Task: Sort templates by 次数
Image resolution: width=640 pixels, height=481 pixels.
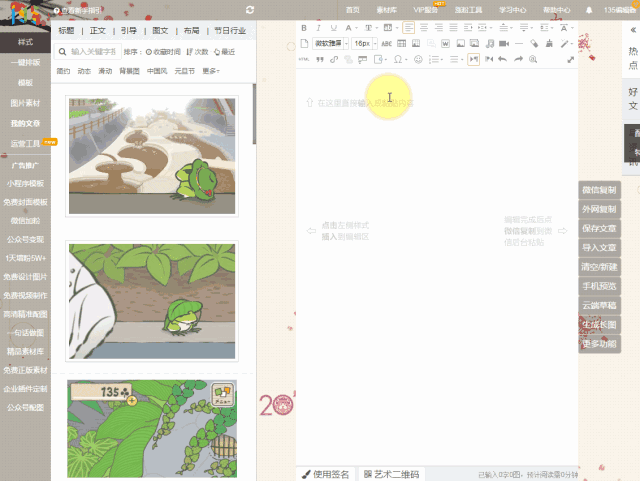Action: [x=198, y=51]
